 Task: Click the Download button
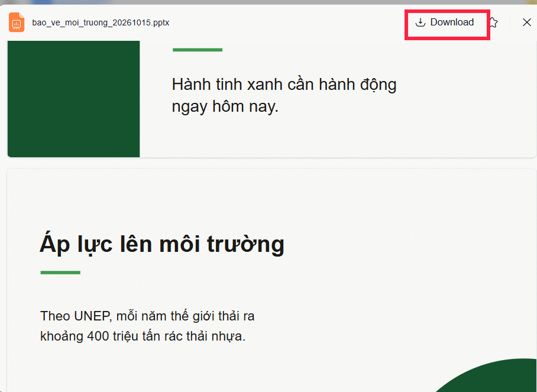tap(445, 22)
